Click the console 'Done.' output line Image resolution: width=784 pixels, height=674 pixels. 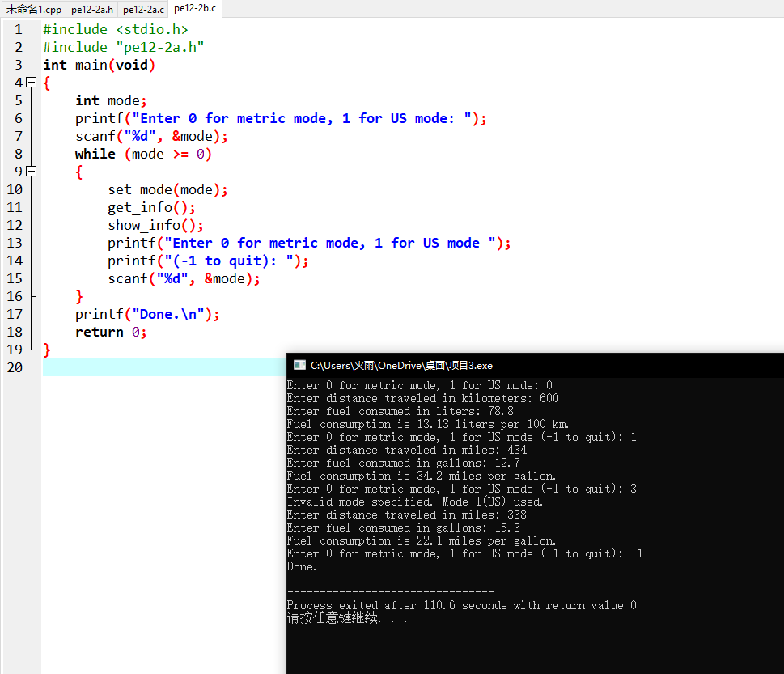[302, 567]
